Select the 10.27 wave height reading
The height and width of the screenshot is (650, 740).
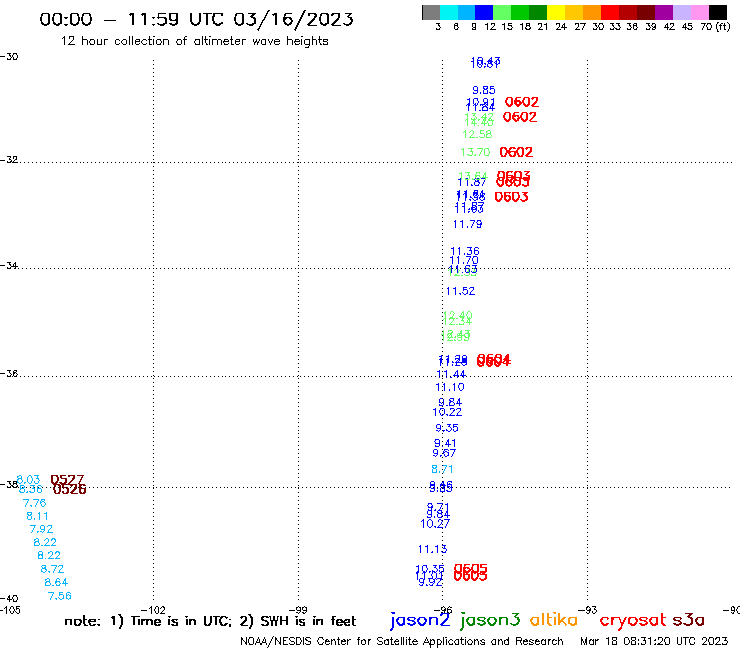click(435, 523)
